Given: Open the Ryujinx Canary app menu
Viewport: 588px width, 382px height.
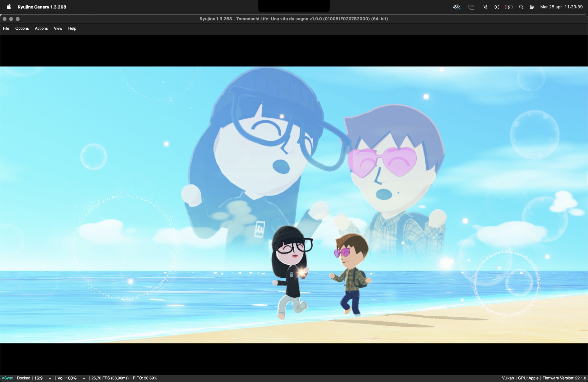Looking at the screenshot, I should [42, 7].
